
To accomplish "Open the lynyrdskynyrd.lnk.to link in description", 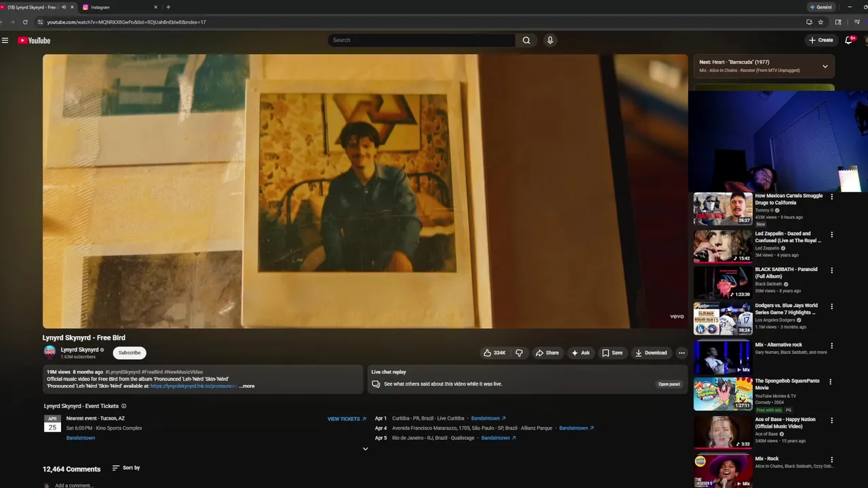I will point(193,386).
